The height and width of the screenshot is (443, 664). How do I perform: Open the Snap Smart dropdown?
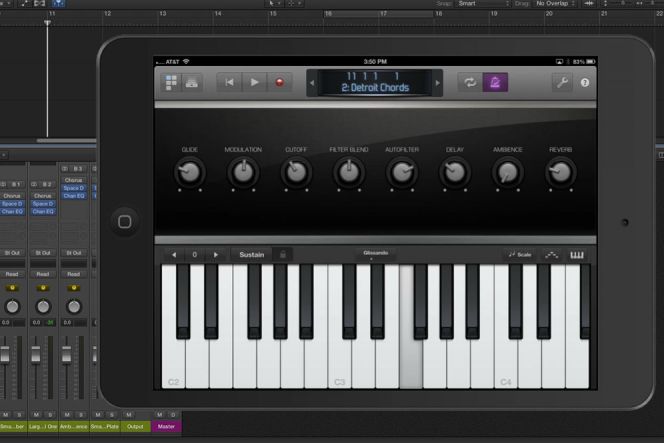[484, 3]
